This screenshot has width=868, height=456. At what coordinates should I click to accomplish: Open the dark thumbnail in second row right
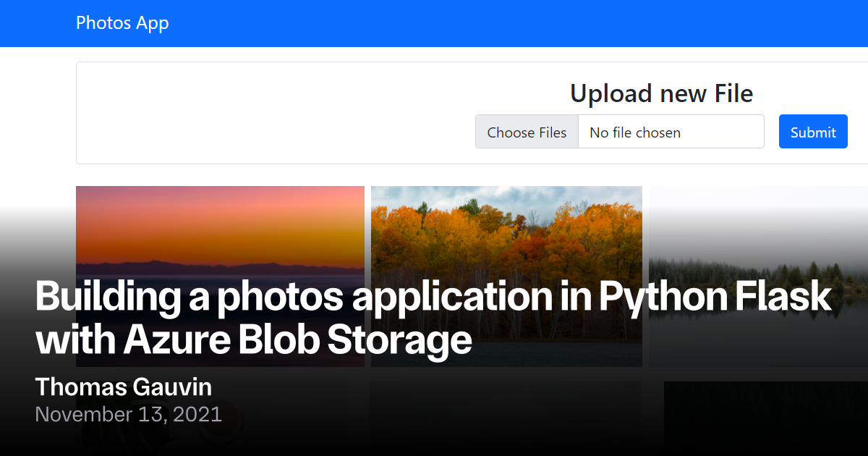pyautogui.click(x=765, y=418)
